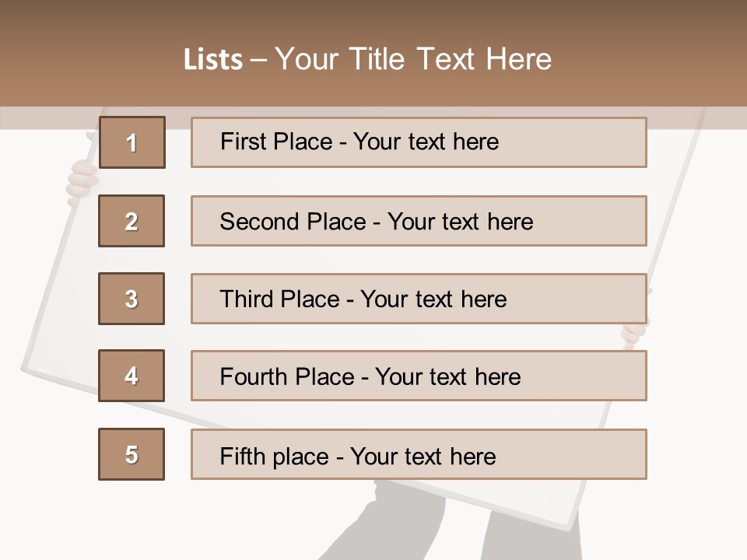This screenshot has width=747, height=560.
Task: Click the words Fifth place
Action: 275,456
